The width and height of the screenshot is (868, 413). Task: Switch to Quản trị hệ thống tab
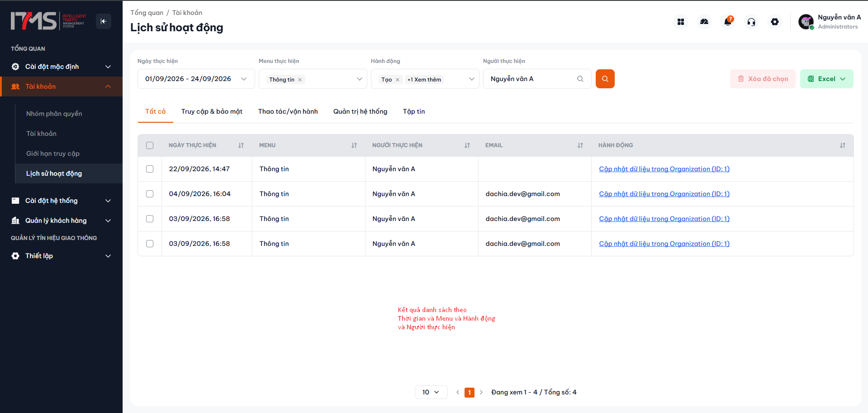pos(360,111)
